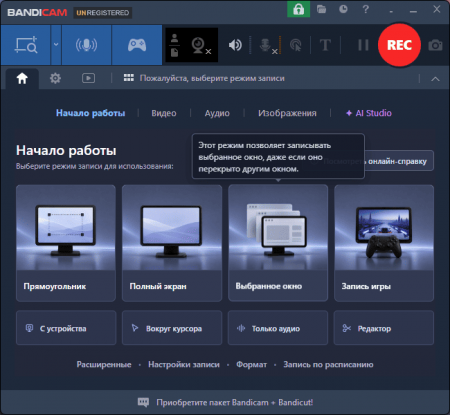
Task: Click the pause recording button
Action: click(x=363, y=45)
